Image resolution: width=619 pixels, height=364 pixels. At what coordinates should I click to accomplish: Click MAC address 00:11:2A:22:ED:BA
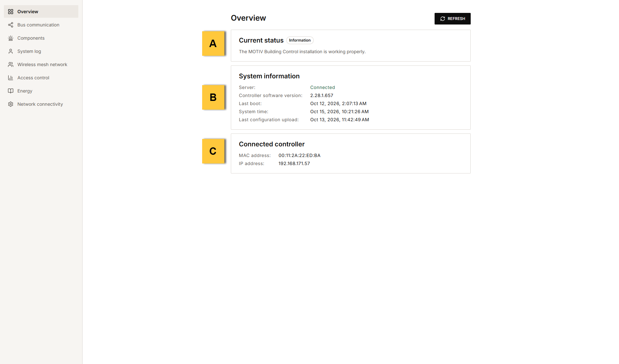[x=300, y=155]
